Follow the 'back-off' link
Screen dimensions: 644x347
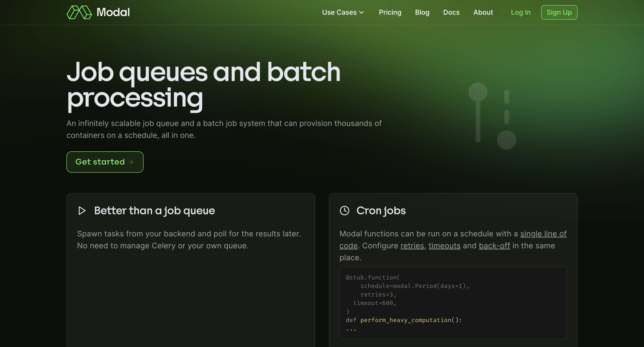pyautogui.click(x=494, y=246)
